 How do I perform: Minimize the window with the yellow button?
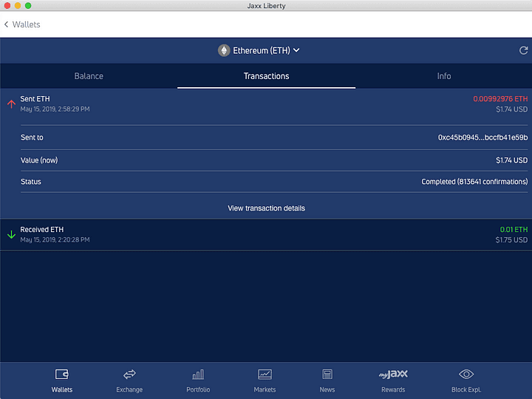[18, 5]
